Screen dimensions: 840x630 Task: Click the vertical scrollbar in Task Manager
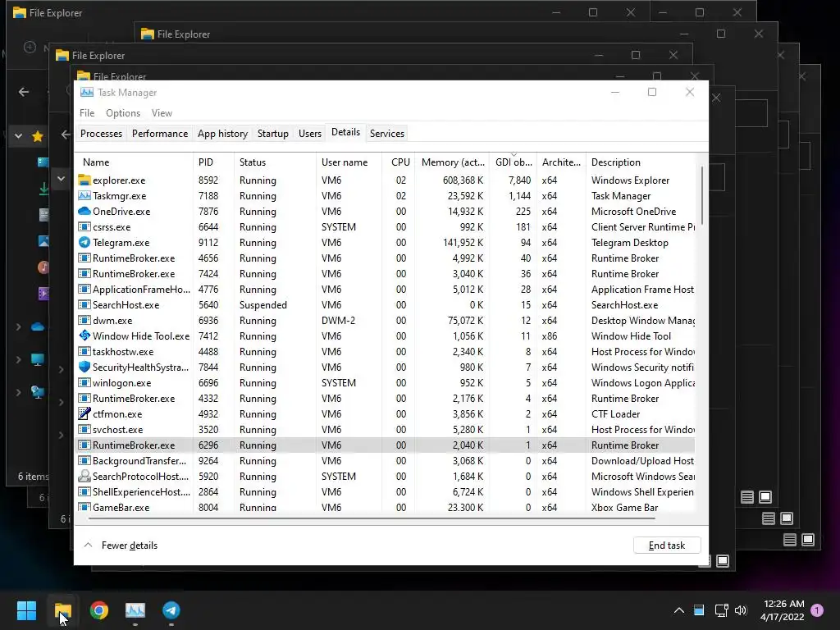[x=702, y=195]
